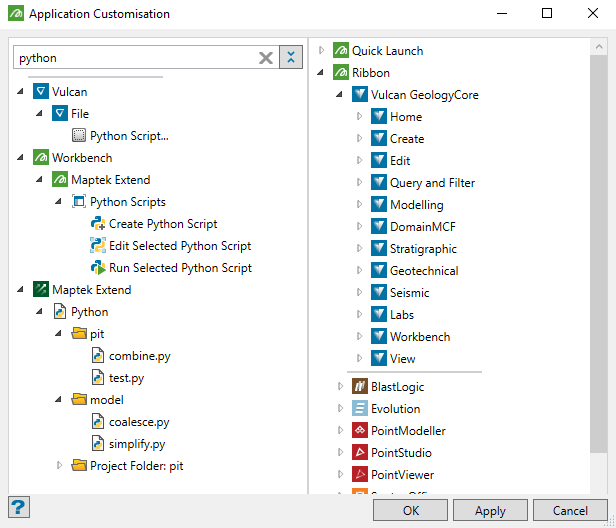This screenshot has height=528, width=616.
Task: Select the Edit tree item
Action: point(400,161)
